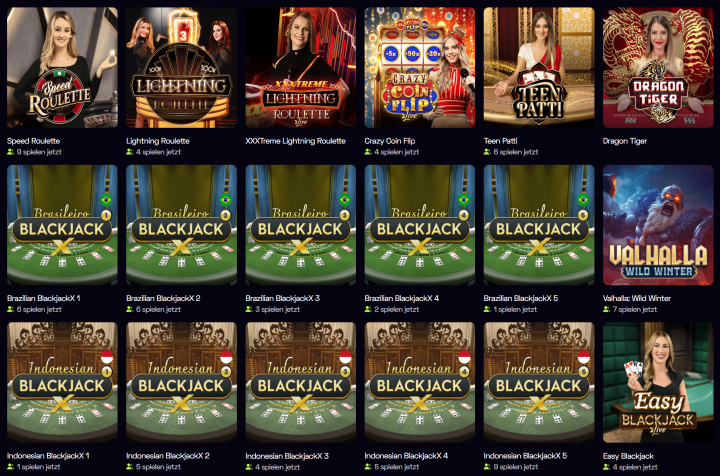The image size is (720, 476).
Task: Open the Teen Patti game thumbnail
Action: pyautogui.click(x=539, y=67)
